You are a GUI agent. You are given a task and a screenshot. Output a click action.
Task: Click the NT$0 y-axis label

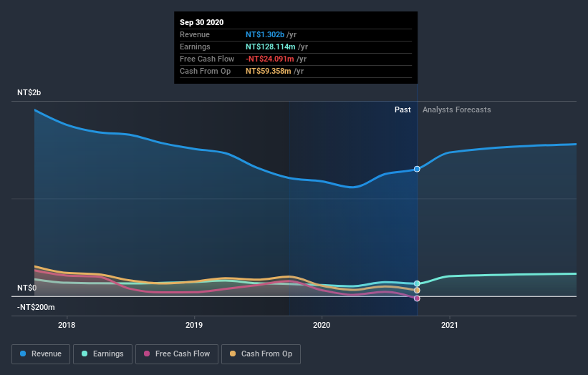pos(27,288)
